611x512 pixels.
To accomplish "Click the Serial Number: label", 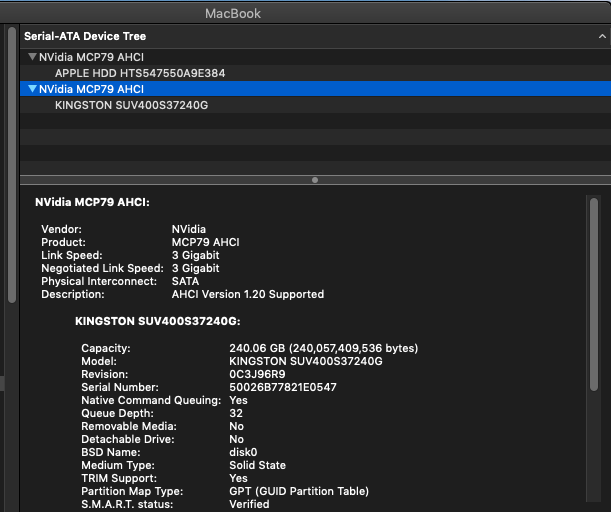I will tap(120, 387).
